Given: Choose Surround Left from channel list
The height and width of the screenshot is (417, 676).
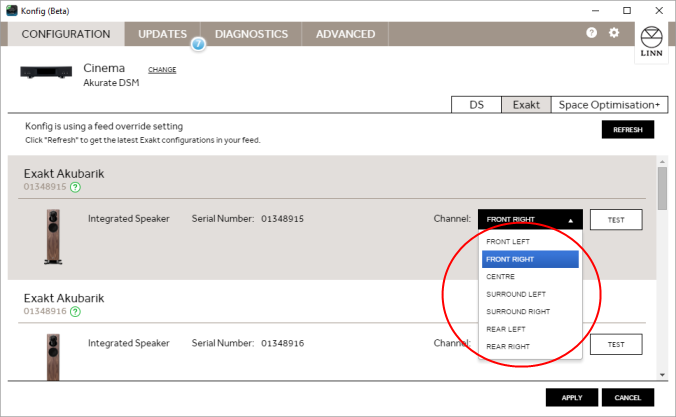Looking at the screenshot, I should tap(530, 294).
